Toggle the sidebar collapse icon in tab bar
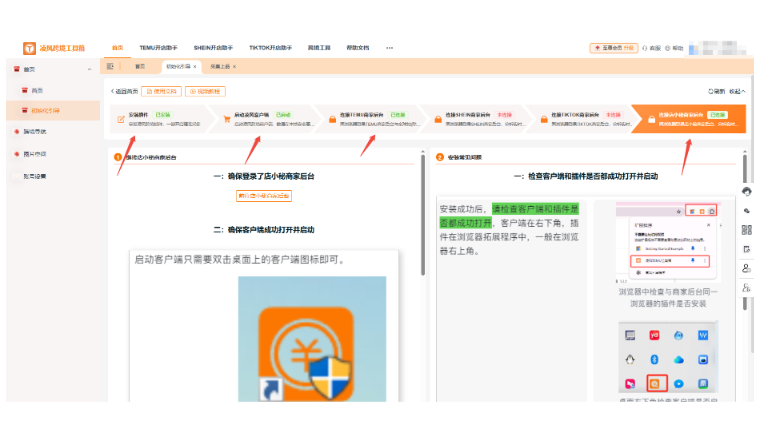This screenshot has height=440, width=760. tap(110, 66)
